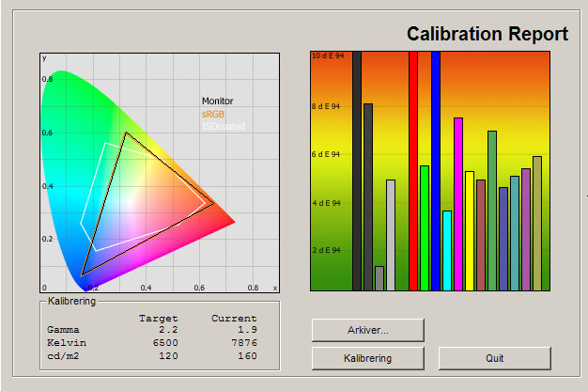Screen dimensions: 588x391
Task: Select the blue color bar in chart
Action: [x=436, y=171]
